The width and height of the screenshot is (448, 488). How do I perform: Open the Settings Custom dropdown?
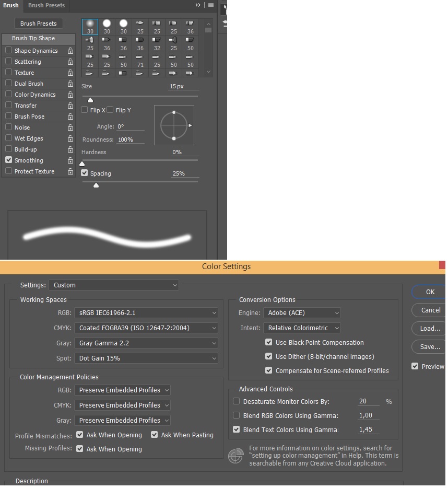(114, 285)
